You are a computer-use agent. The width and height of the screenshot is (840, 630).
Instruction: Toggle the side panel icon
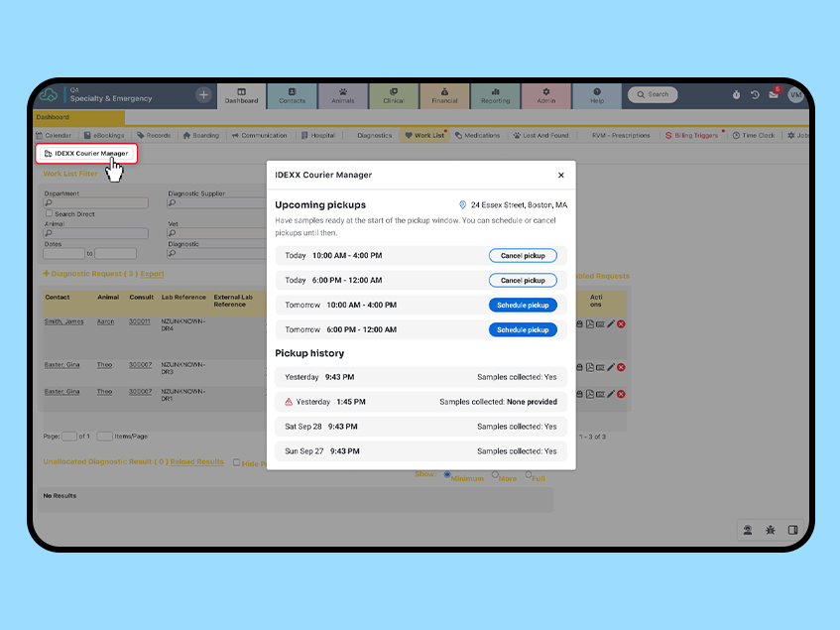pyautogui.click(x=792, y=530)
